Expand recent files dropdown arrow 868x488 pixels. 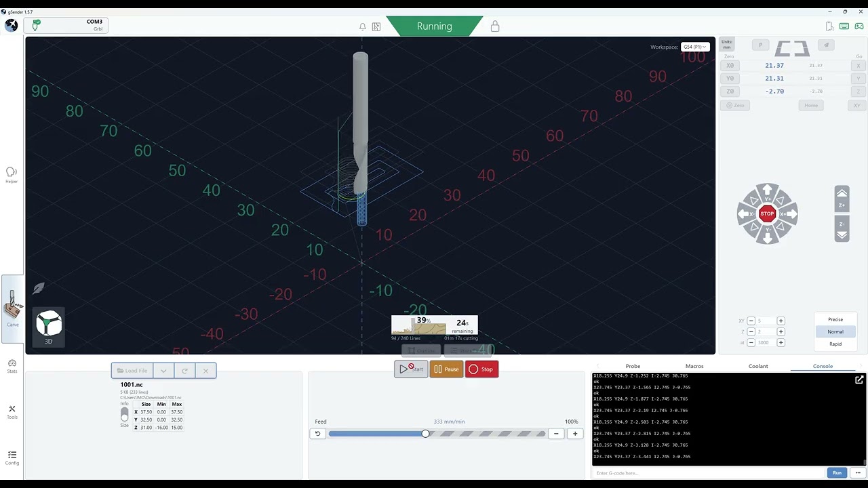point(163,371)
